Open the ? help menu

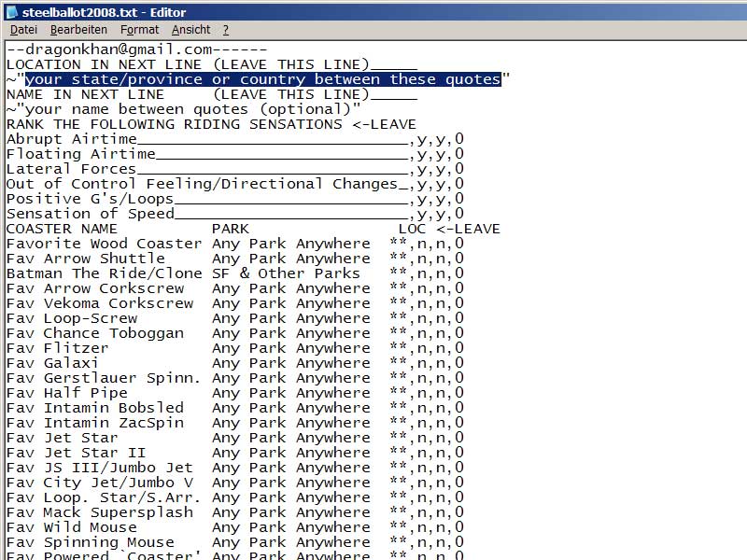click(x=225, y=30)
